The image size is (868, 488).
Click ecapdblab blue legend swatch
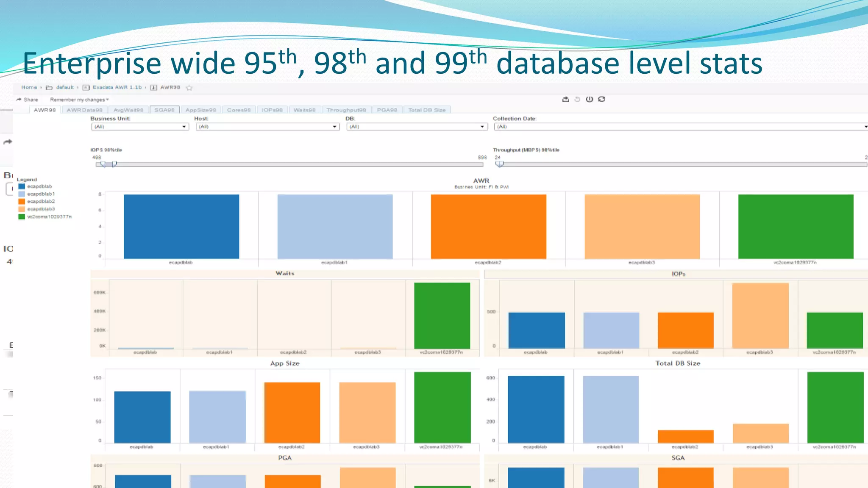pyautogui.click(x=22, y=186)
